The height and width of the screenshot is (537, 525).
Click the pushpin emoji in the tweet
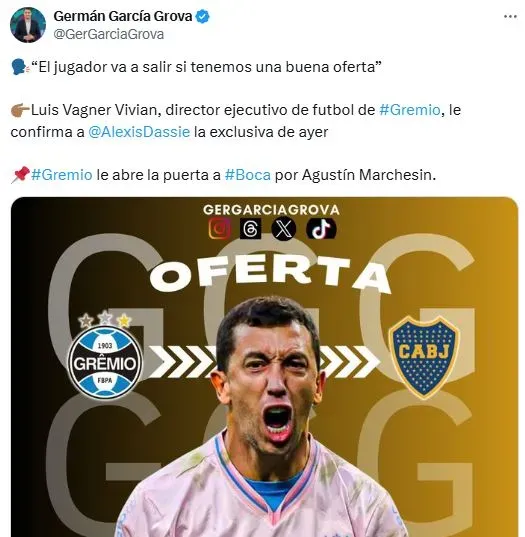coord(20,175)
